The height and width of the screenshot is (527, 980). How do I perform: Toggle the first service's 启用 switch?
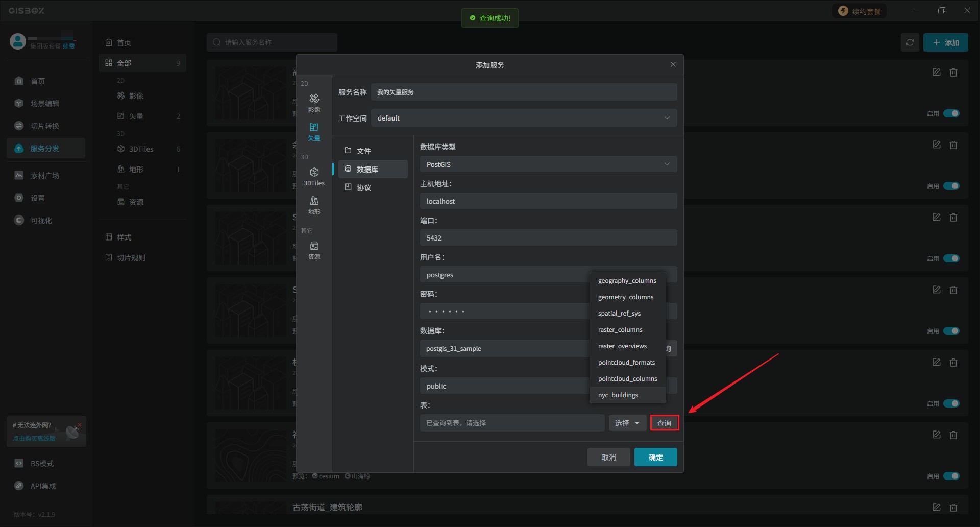coord(951,113)
